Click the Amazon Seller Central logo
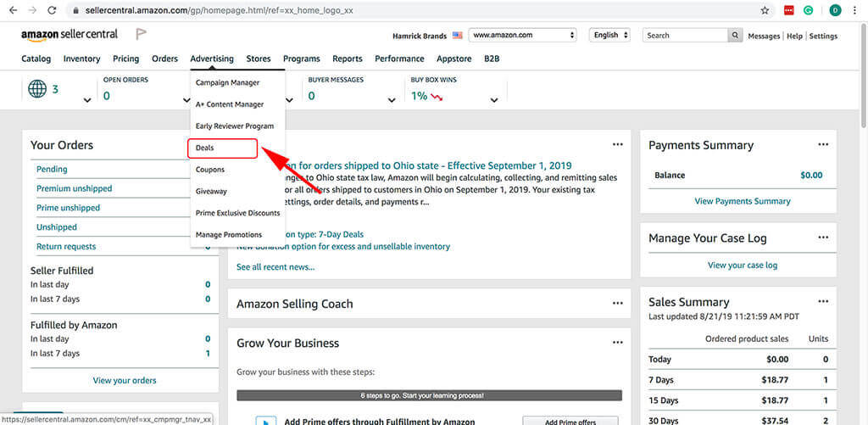The width and height of the screenshot is (868, 425). (x=70, y=34)
